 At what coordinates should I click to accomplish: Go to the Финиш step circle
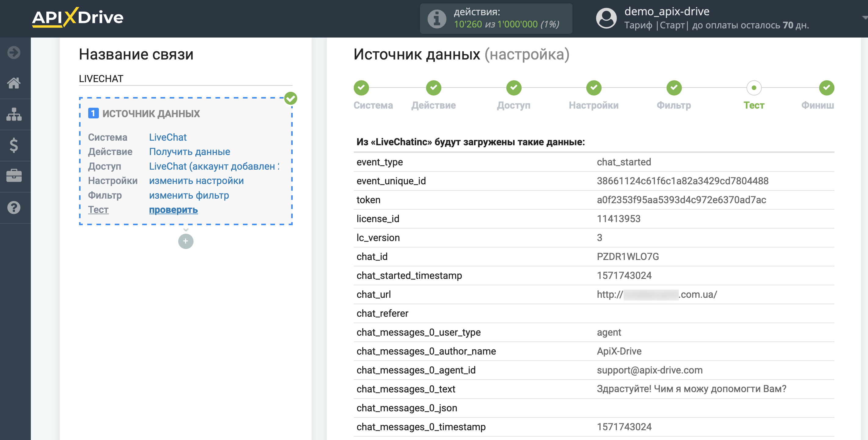click(x=826, y=88)
